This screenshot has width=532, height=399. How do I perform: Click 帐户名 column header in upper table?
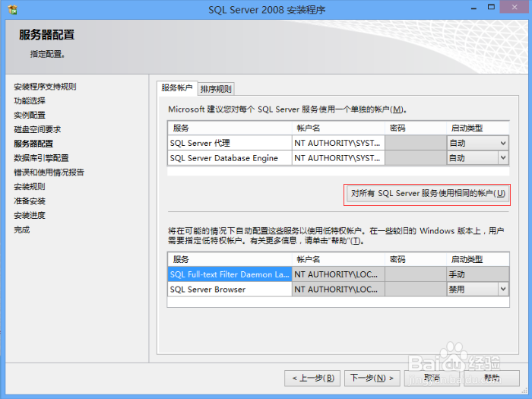(x=338, y=128)
